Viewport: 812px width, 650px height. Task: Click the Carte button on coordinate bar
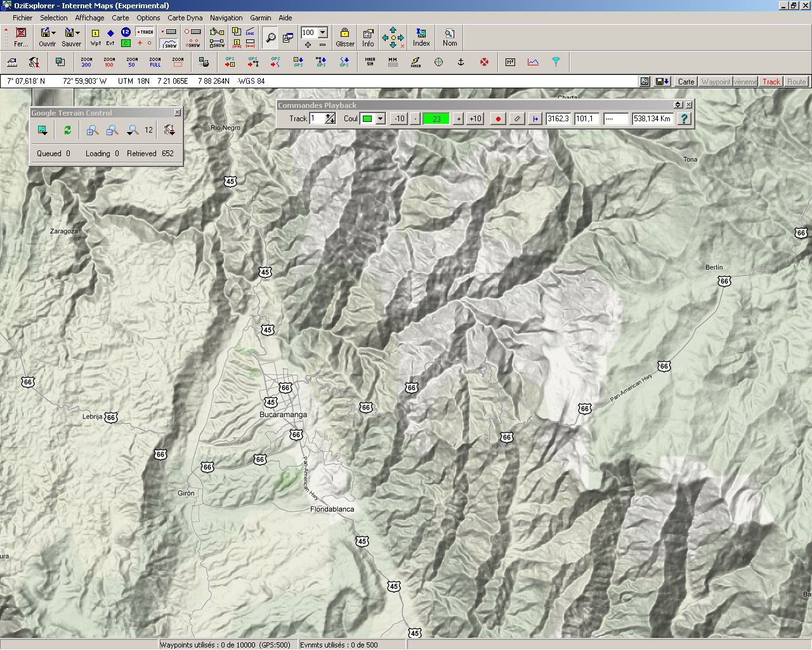tap(686, 81)
